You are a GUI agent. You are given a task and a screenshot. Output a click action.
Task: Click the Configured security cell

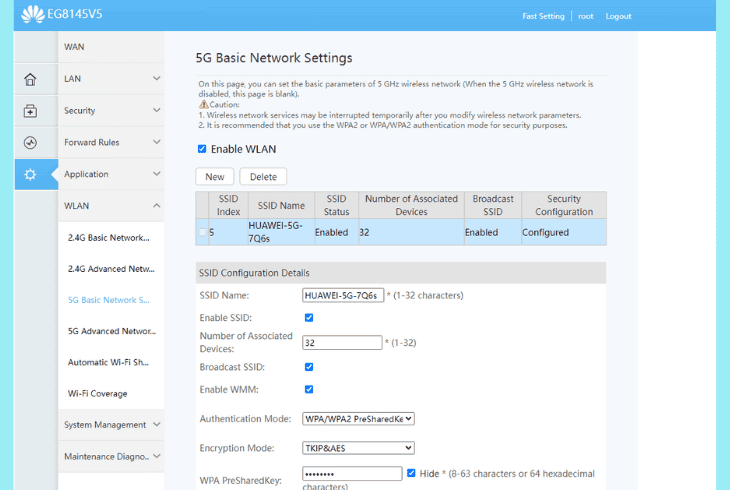[x=564, y=232]
